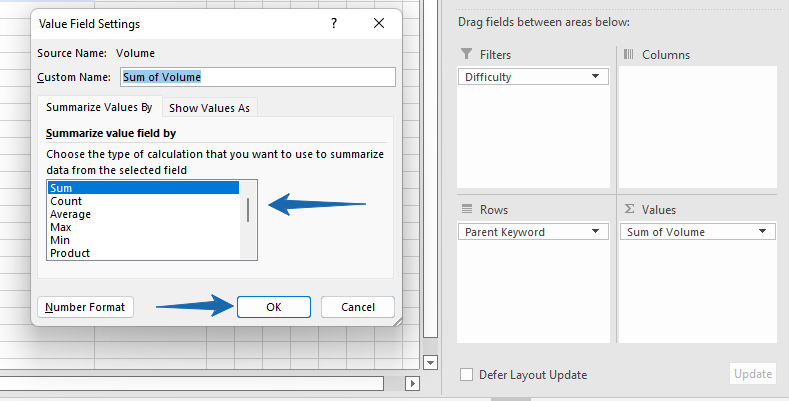Close the Value Field Settings dialog
Viewport: 789px width, 401px height.
click(379, 23)
